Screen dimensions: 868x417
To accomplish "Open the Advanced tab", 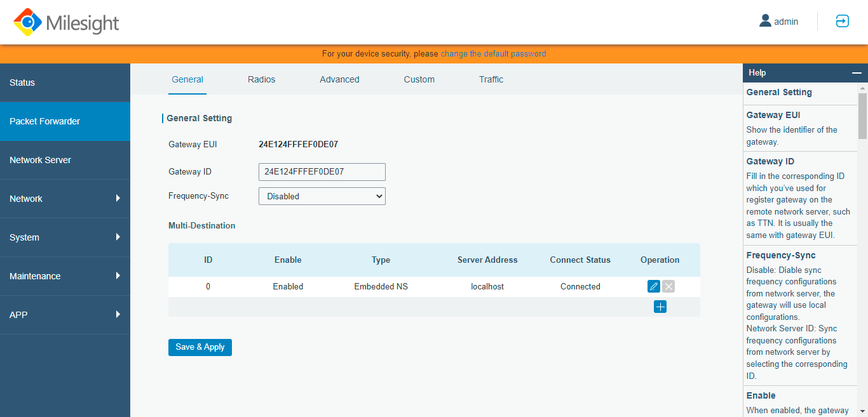I will (x=339, y=79).
